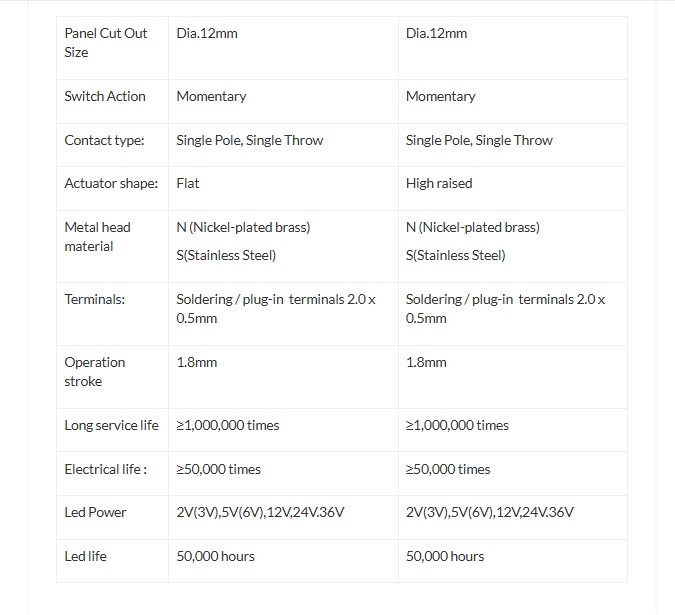Click "S(Stainless Steel)" in the middle column
The image size is (675, 615).
click(x=226, y=256)
